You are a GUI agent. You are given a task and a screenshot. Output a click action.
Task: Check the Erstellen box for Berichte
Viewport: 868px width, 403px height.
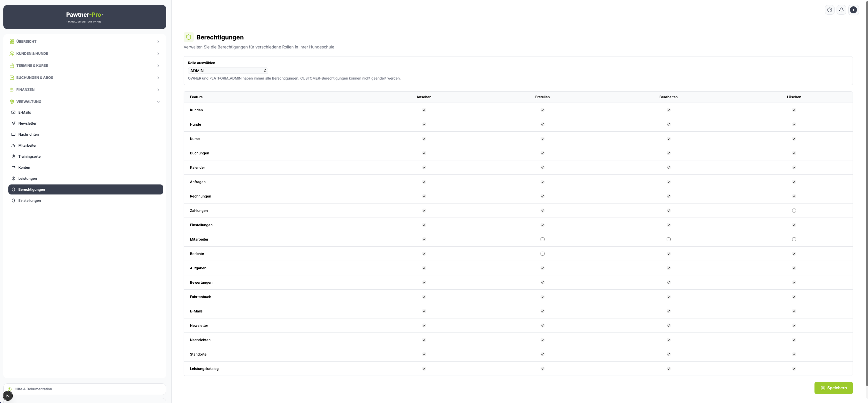542,254
